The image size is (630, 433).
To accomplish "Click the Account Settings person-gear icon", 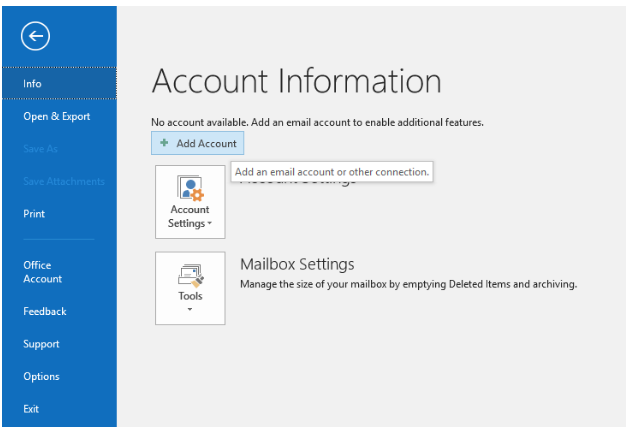I will (x=190, y=188).
